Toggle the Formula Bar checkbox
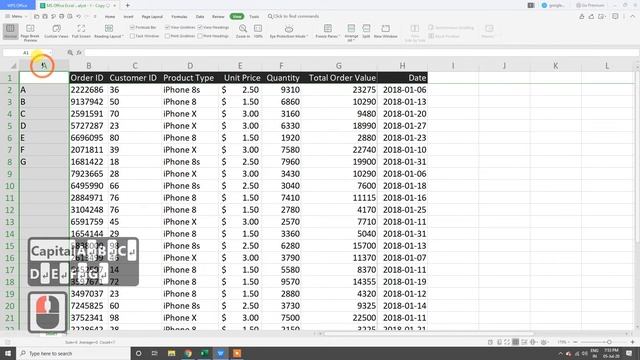The image size is (640, 360). point(132,27)
